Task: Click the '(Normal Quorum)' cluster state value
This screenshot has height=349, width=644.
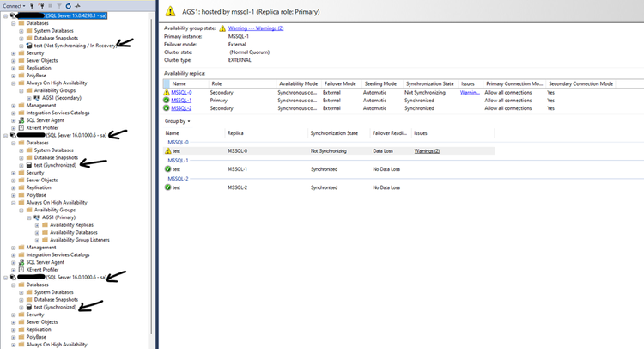Action: (249, 52)
